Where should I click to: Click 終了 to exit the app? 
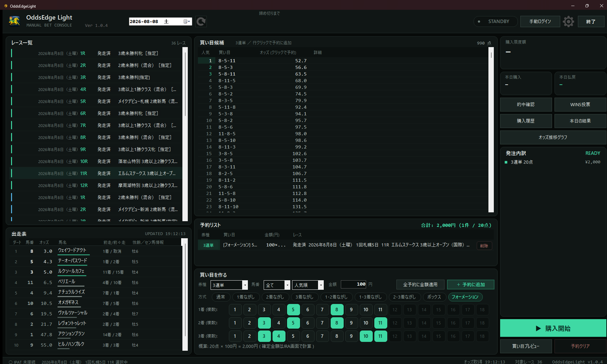[x=591, y=21]
